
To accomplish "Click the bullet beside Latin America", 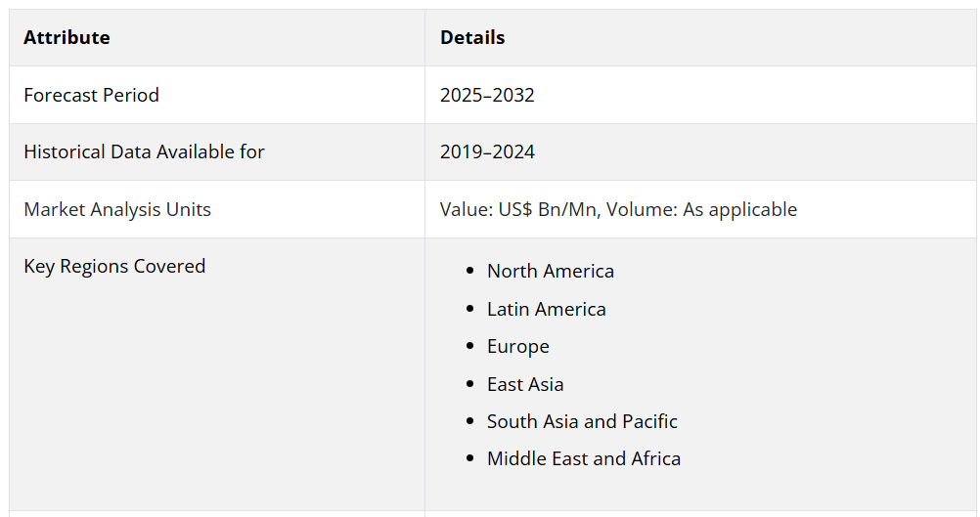I will 470,309.
